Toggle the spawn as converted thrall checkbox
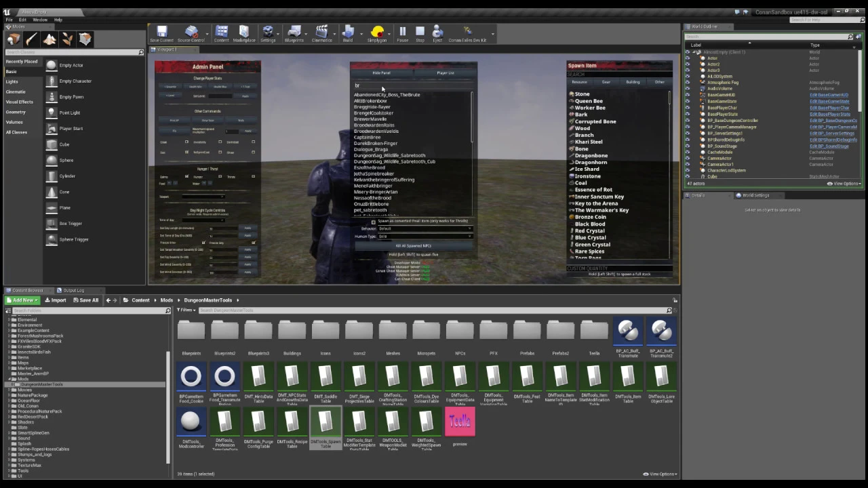868x488 pixels. pyautogui.click(x=373, y=222)
